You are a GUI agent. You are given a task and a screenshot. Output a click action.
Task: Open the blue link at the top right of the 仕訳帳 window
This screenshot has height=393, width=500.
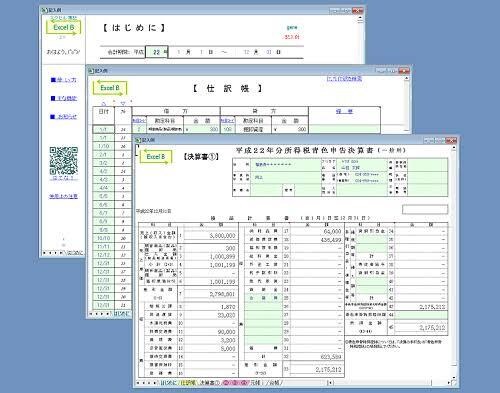point(344,79)
